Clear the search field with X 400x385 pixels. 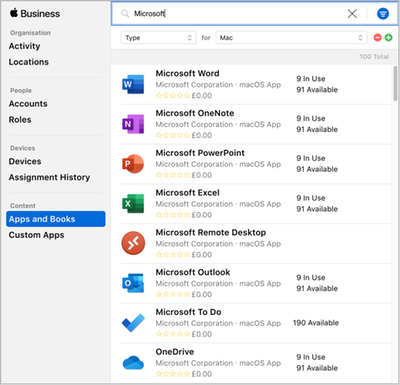click(x=352, y=14)
